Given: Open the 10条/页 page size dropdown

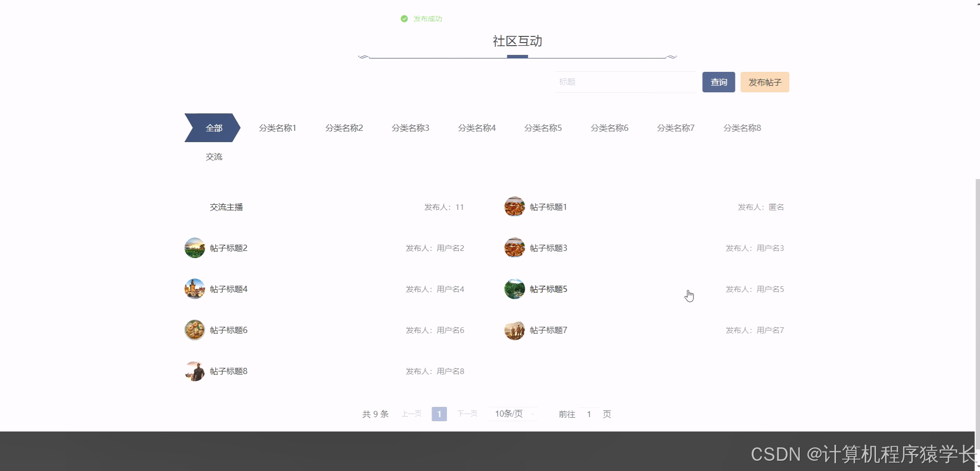Looking at the screenshot, I should tap(513, 414).
